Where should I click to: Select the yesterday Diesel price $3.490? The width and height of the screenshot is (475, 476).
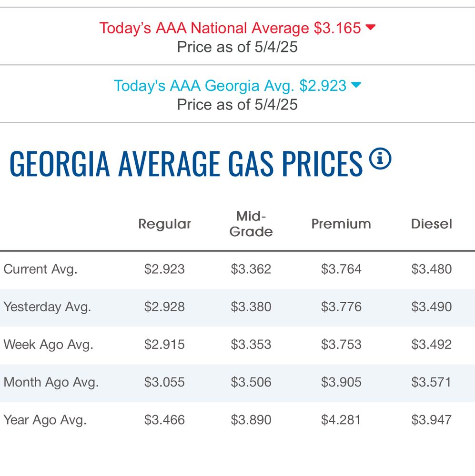(432, 307)
